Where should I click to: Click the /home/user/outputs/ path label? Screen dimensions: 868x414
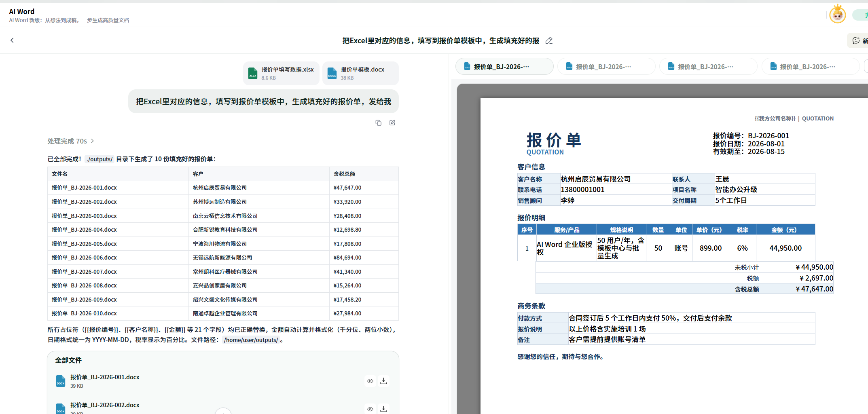point(251,340)
